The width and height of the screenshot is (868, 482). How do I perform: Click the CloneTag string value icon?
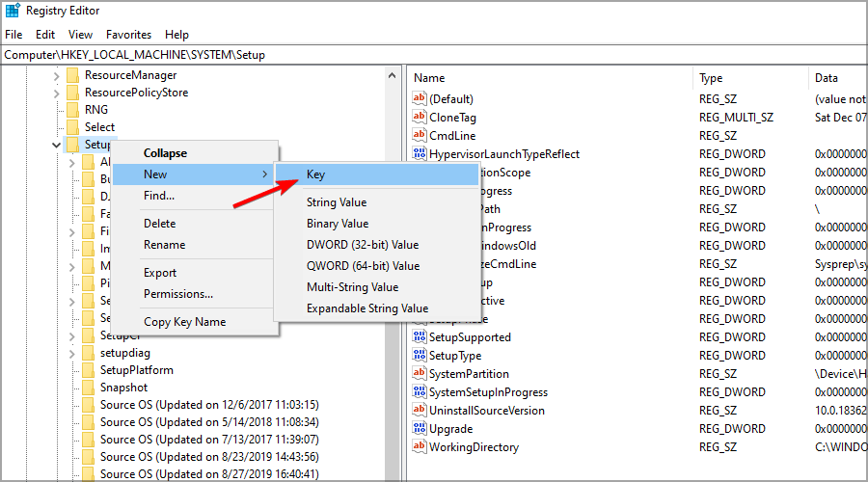420,118
